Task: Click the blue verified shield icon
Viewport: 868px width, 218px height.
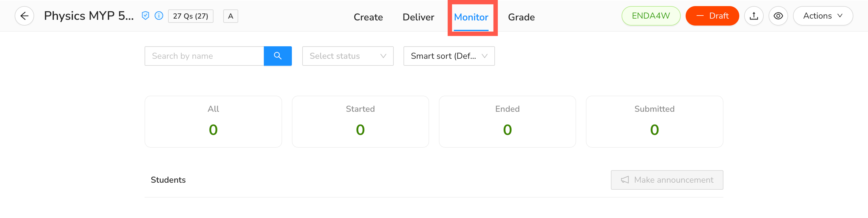Action: tap(145, 16)
